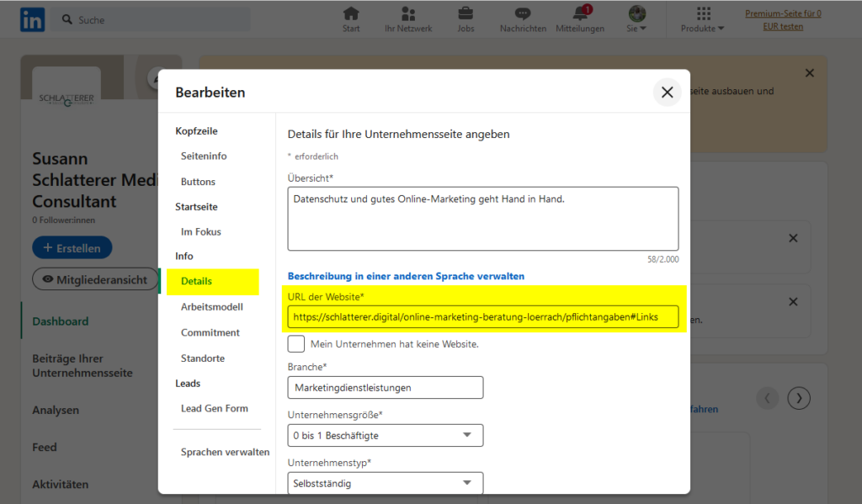
Task: Open the Sie profile menu
Action: [x=637, y=19]
